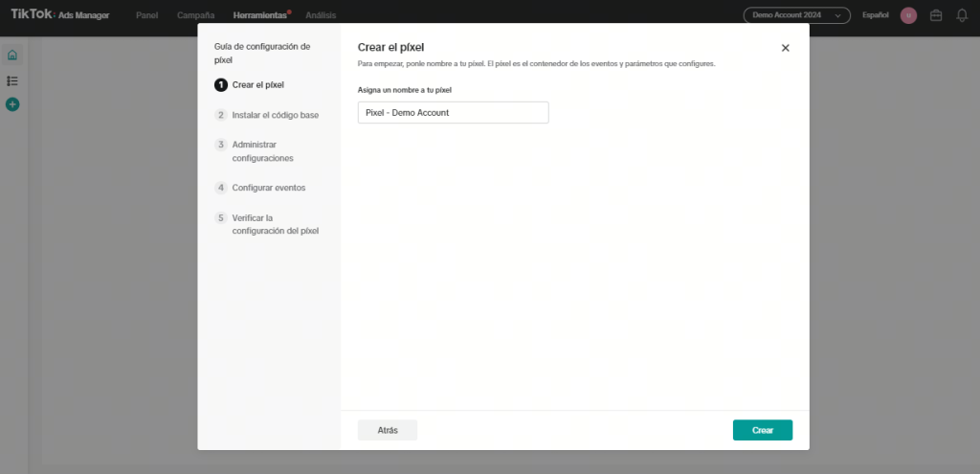Change language from Español
This screenshot has height=474, width=980.
[875, 15]
